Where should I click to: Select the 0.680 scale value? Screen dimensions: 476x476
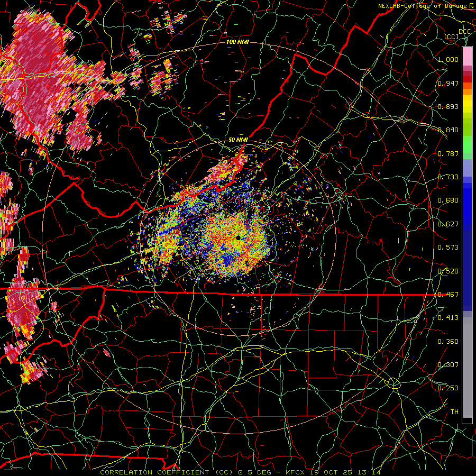point(448,200)
